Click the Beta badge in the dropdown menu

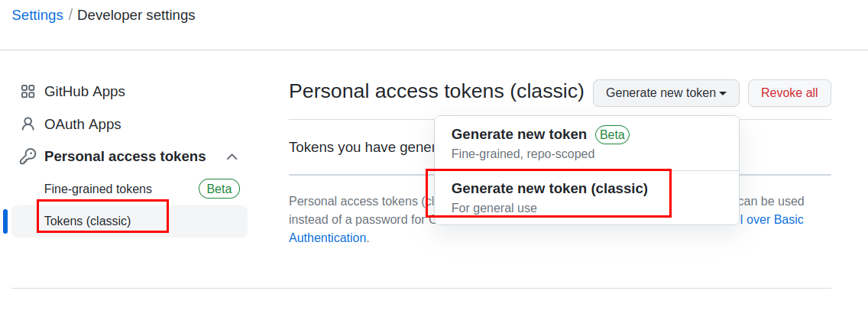click(612, 135)
